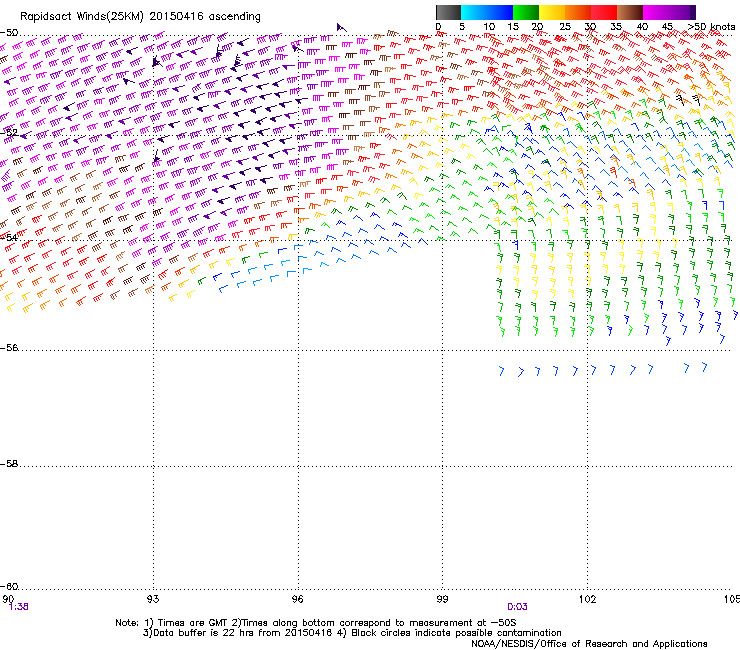
Task: Click the longitude label '90'
Action: point(8,599)
